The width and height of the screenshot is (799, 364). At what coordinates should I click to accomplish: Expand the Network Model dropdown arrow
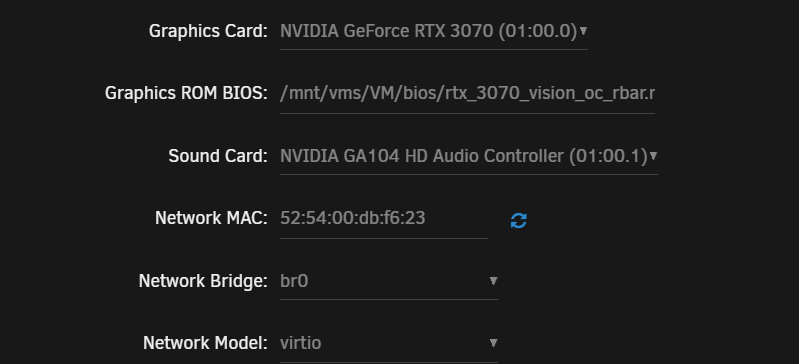[493, 343]
